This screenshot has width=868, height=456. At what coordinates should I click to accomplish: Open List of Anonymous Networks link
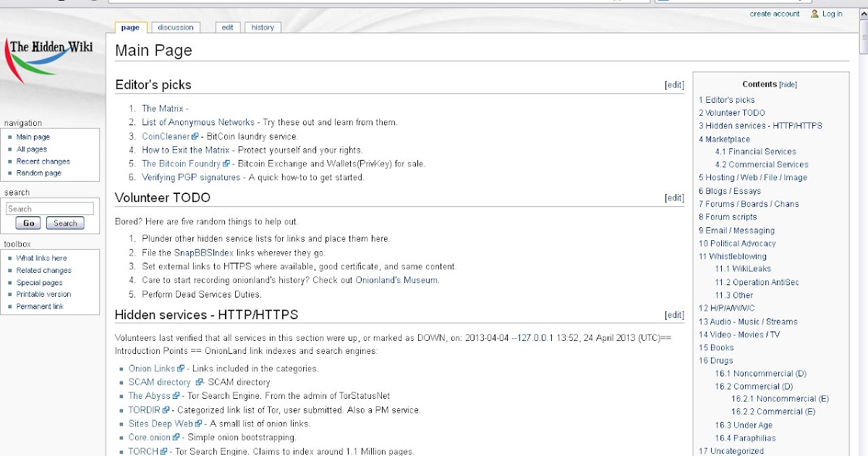(198, 122)
